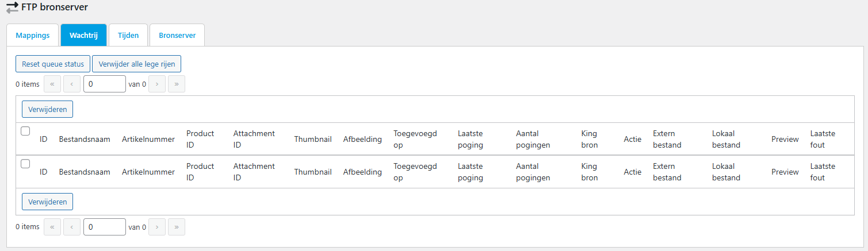Jump to last page in bottom pagination

click(177, 227)
